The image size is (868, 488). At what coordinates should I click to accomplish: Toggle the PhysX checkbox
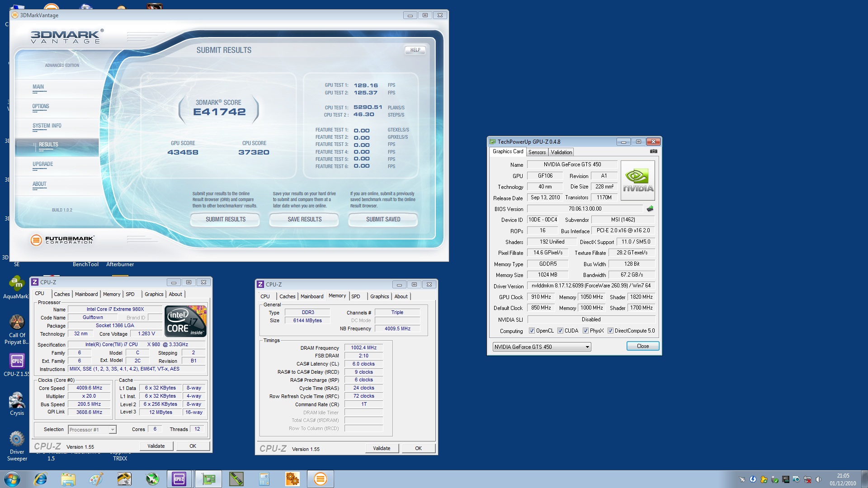pos(585,331)
